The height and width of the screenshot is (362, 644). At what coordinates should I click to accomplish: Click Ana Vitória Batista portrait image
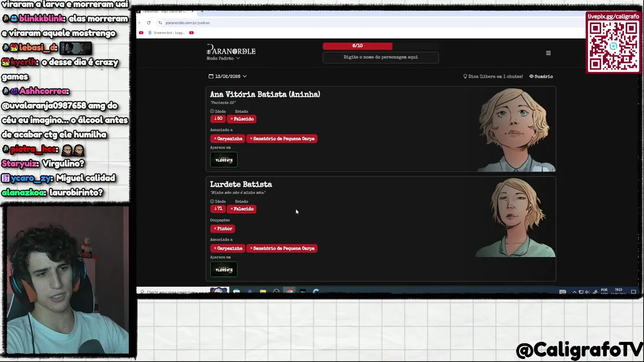click(x=516, y=130)
